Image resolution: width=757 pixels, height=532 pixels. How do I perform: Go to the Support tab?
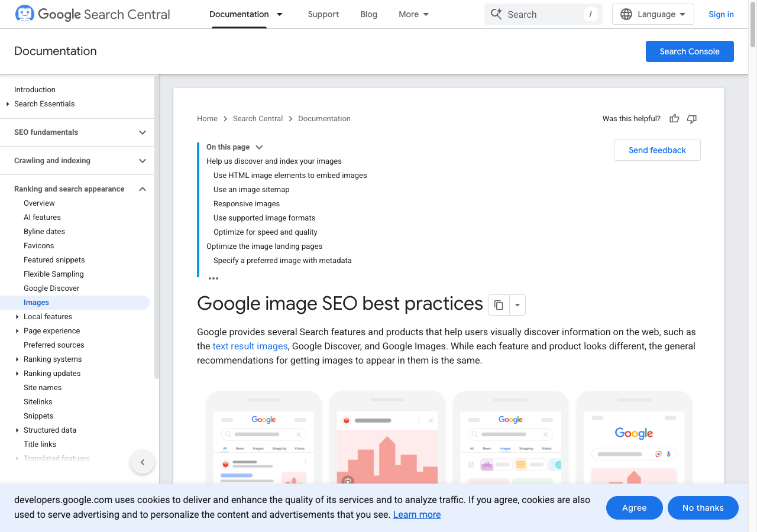click(323, 14)
